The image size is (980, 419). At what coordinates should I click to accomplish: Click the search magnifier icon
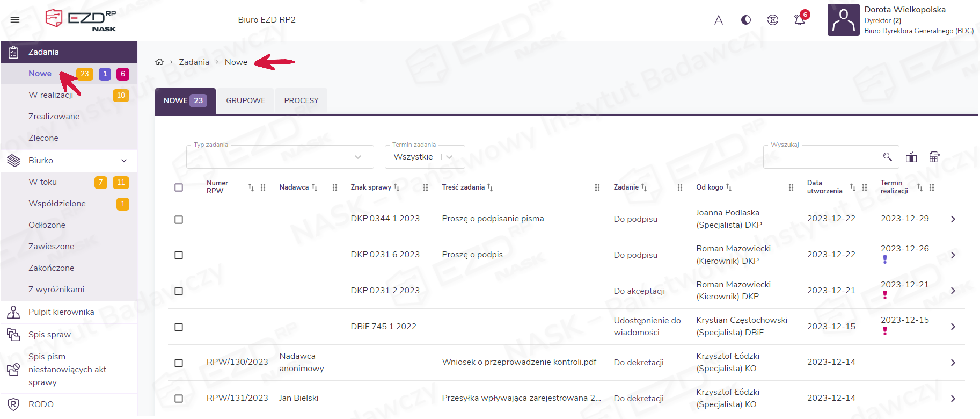[887, 157]
